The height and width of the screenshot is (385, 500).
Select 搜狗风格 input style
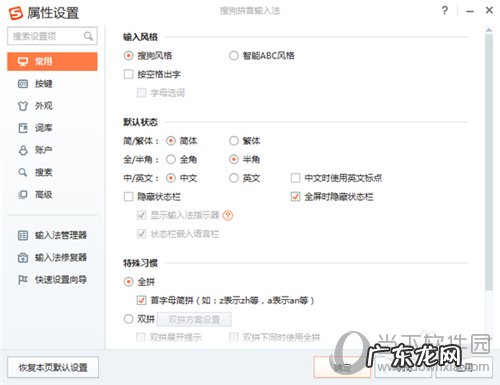click(128, 55)
